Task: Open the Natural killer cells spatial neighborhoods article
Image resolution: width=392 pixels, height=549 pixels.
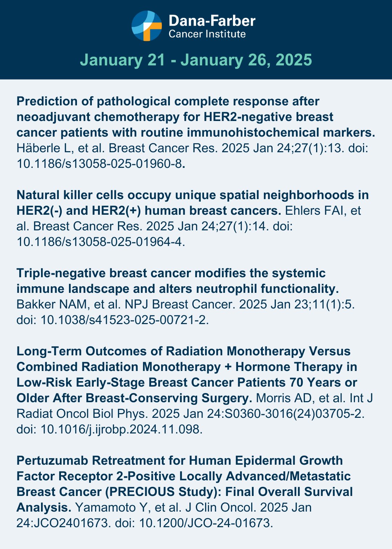Action: click(x=193, y=202)
